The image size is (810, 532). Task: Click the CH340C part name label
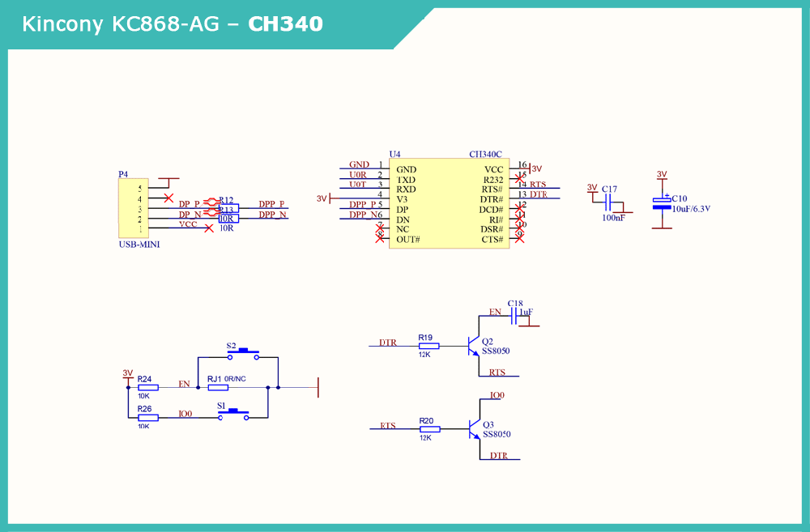click(x=485, y=154)
